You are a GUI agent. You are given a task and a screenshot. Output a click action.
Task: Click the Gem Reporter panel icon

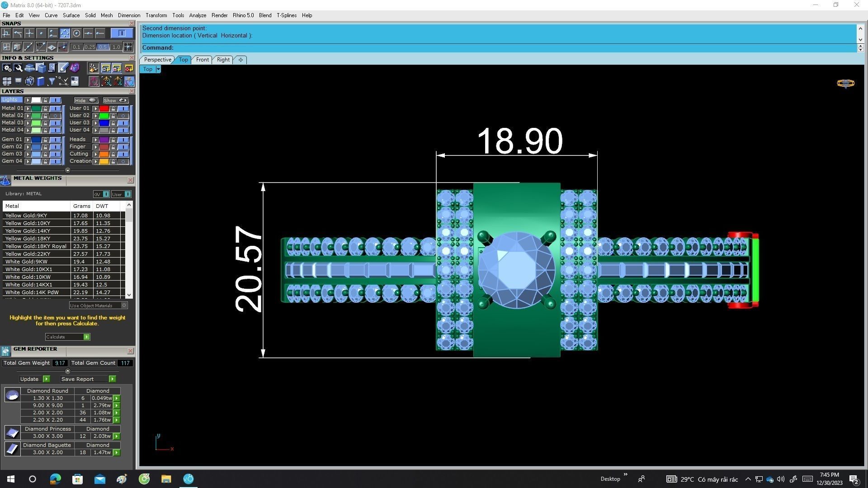(x=5, y=351)
